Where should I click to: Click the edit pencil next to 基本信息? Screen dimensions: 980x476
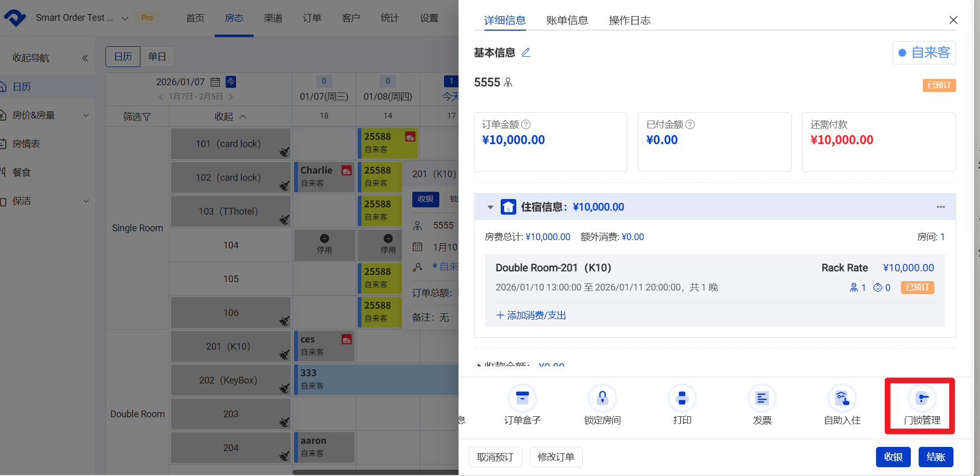click(526, 52)
